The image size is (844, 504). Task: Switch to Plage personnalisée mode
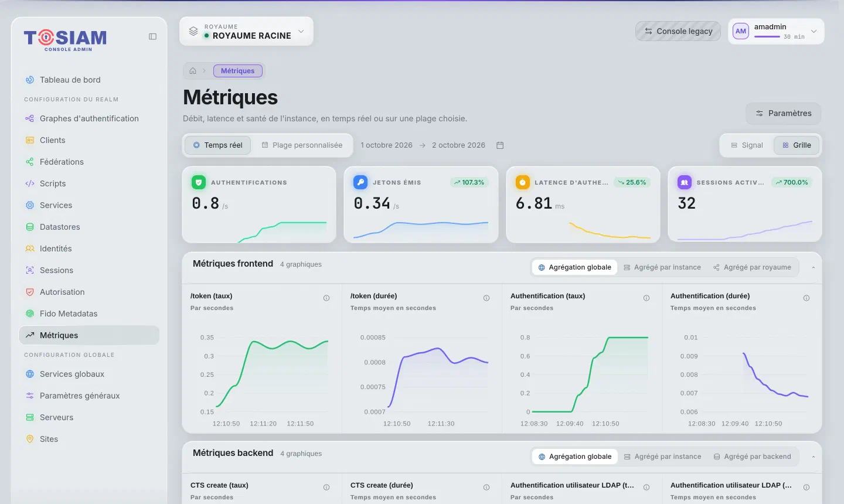[302, 145]
